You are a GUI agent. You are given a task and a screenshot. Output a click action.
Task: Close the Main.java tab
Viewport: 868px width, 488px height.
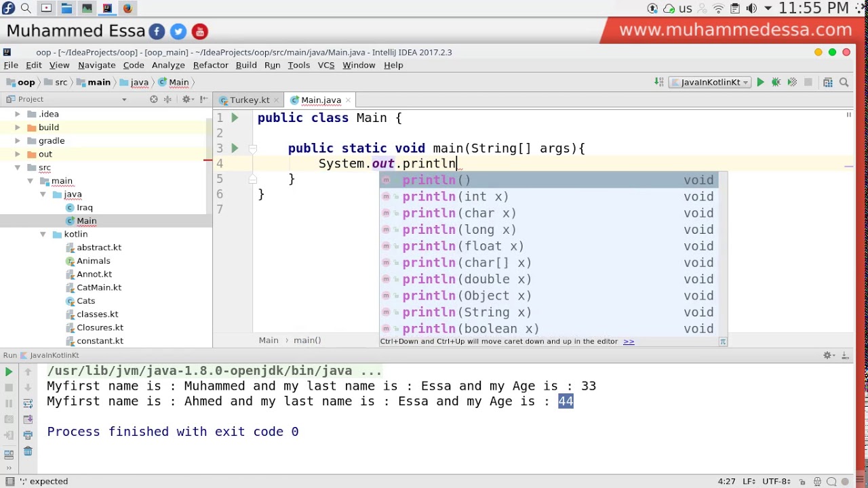(348, 100)
